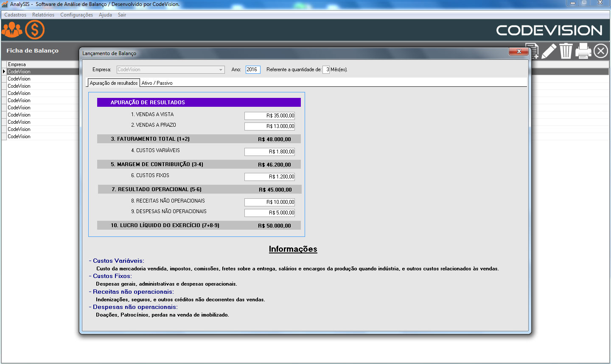This screenshot has width=611, height=364.
Task: Print using the printer icon
Action: [583, 51]
